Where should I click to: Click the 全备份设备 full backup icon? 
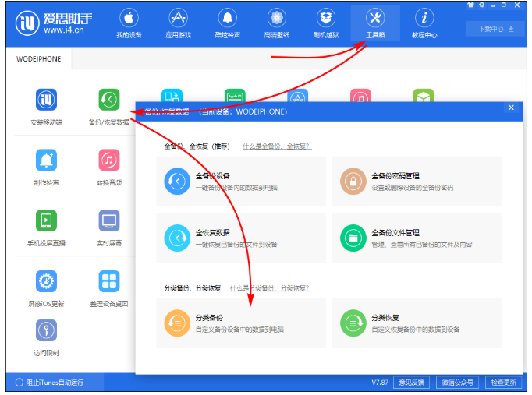tap(177, 182)
